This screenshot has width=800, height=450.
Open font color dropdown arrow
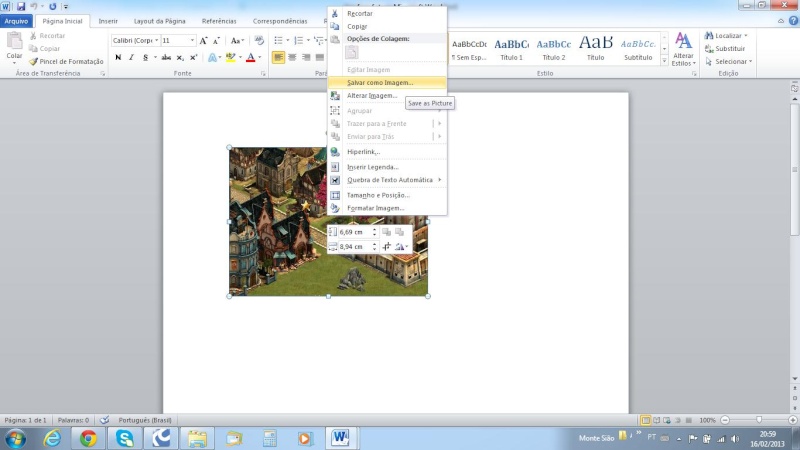click(x=260, y=58)
